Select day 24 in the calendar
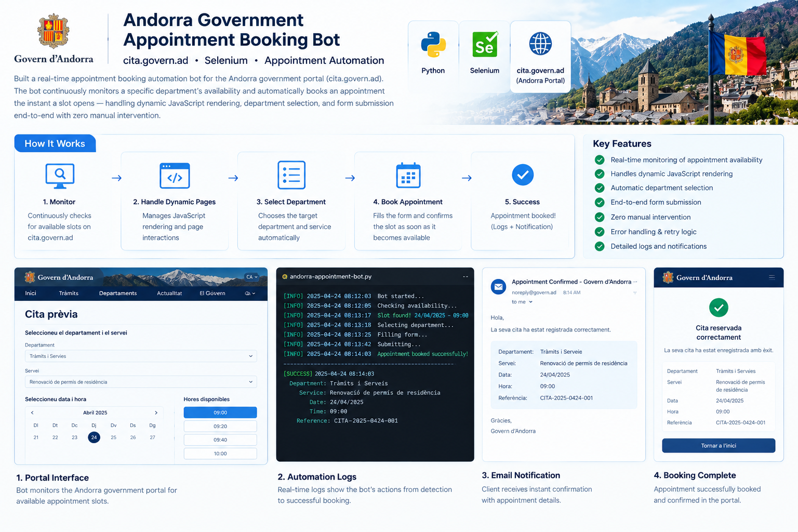 point(94,437)
